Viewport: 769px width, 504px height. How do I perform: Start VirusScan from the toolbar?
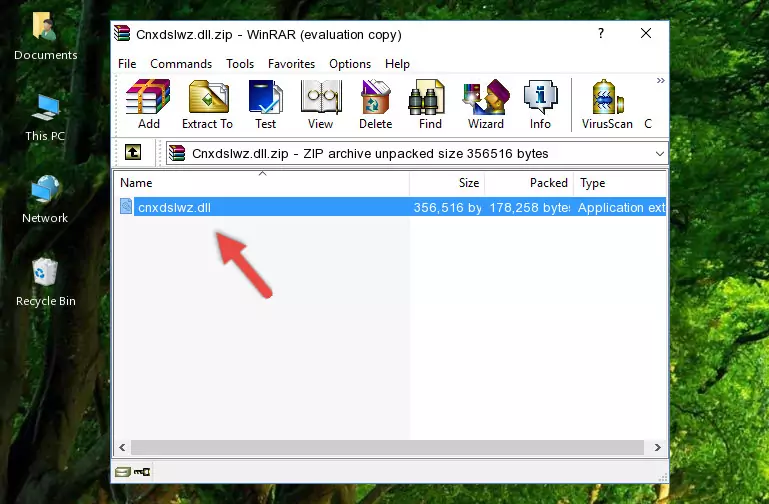click(x=607, y=104)
